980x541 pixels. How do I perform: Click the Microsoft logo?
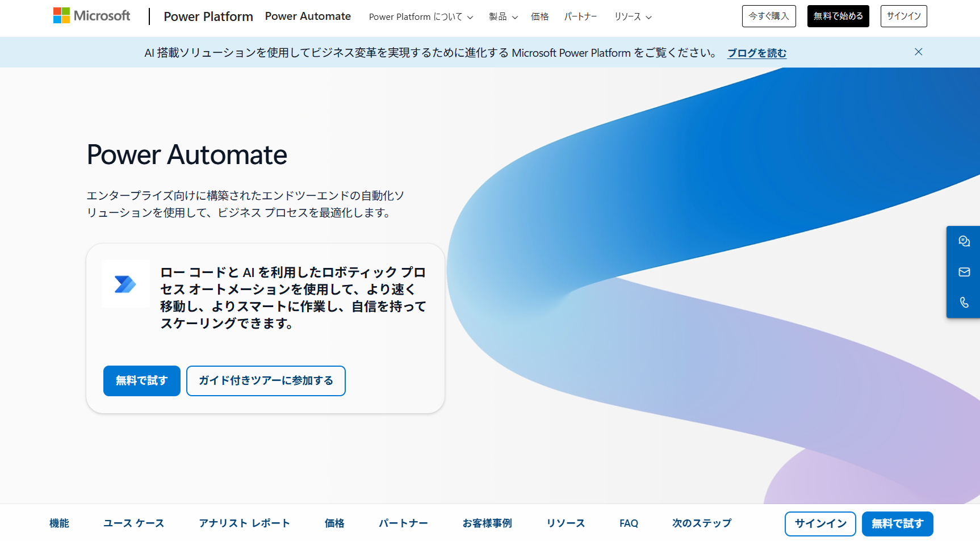point(91,16)
